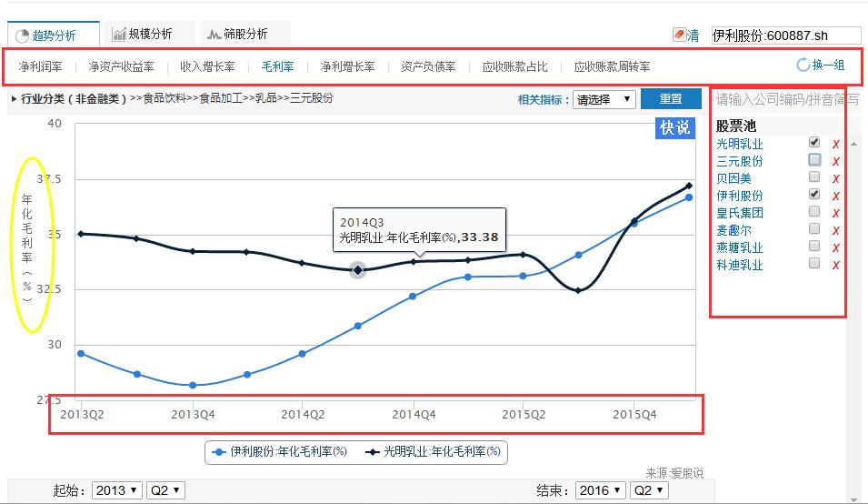This screenshot has height=504, width=868.
Task: Switch to the 规模分析 tab
Action: 149,35
